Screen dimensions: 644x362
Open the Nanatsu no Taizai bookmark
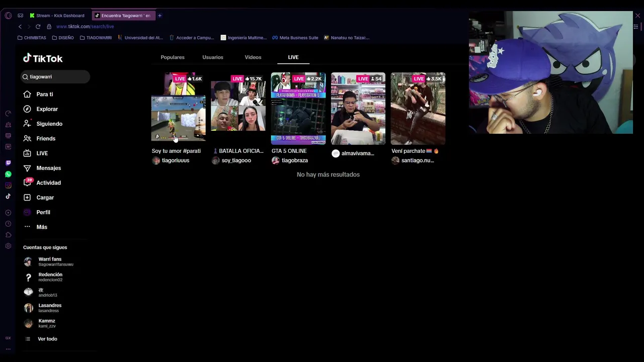[347, 38]
